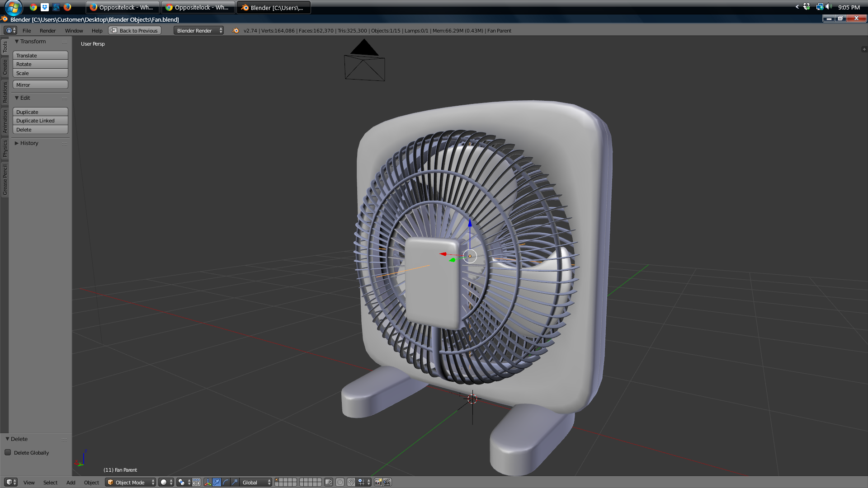868x488 pixels.
Task: Switch to the Relations tab
Action: (5, 92)
